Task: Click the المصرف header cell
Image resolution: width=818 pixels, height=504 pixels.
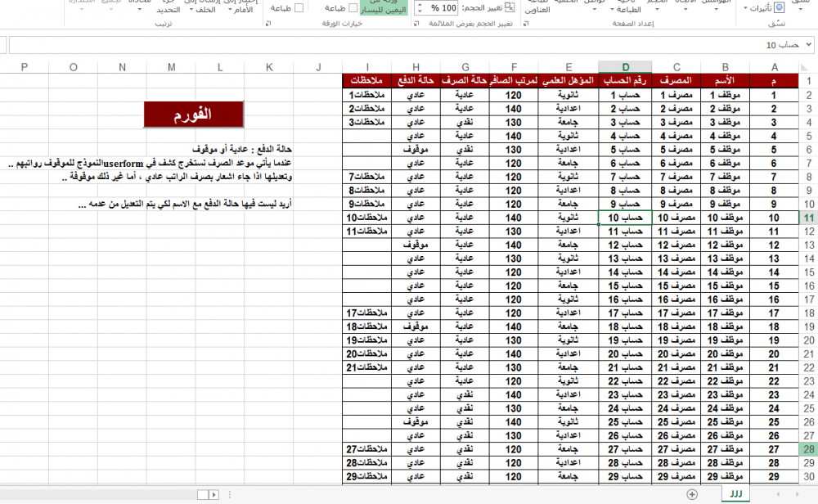Action: pos(676,81)
